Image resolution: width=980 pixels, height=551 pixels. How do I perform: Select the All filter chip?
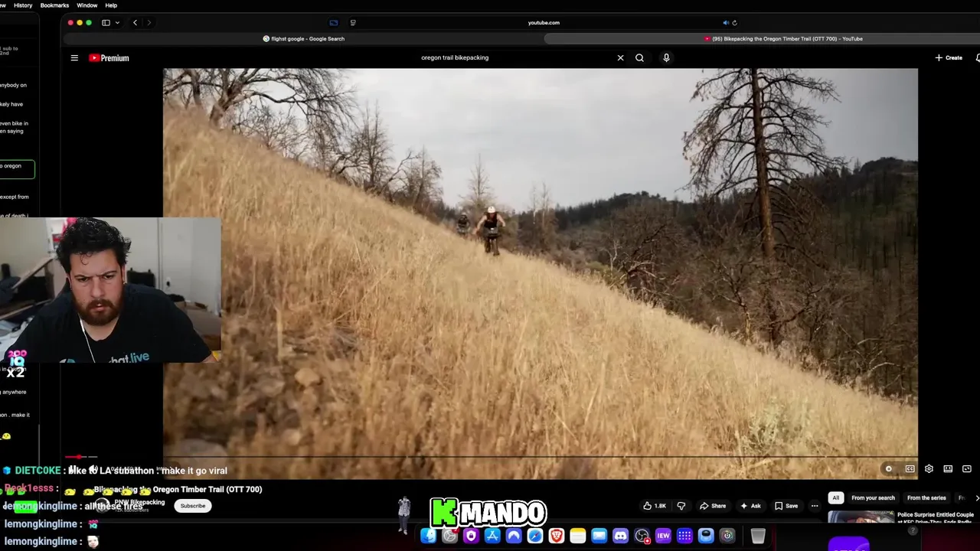click(x=836, y=498)
